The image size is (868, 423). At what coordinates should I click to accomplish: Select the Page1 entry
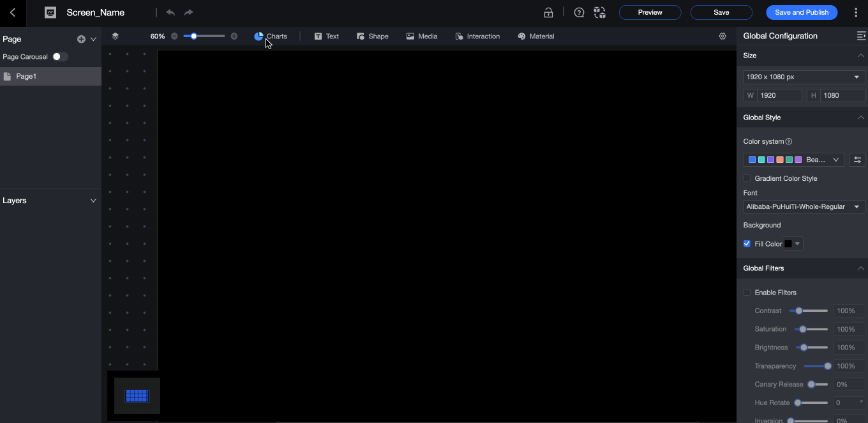click(26, 76)
